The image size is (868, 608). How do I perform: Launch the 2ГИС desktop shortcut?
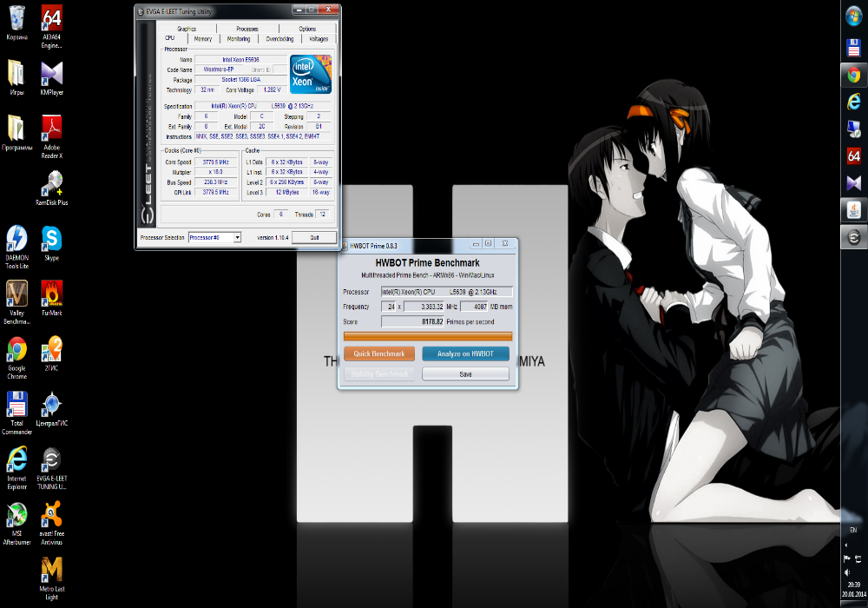point(51,354)
